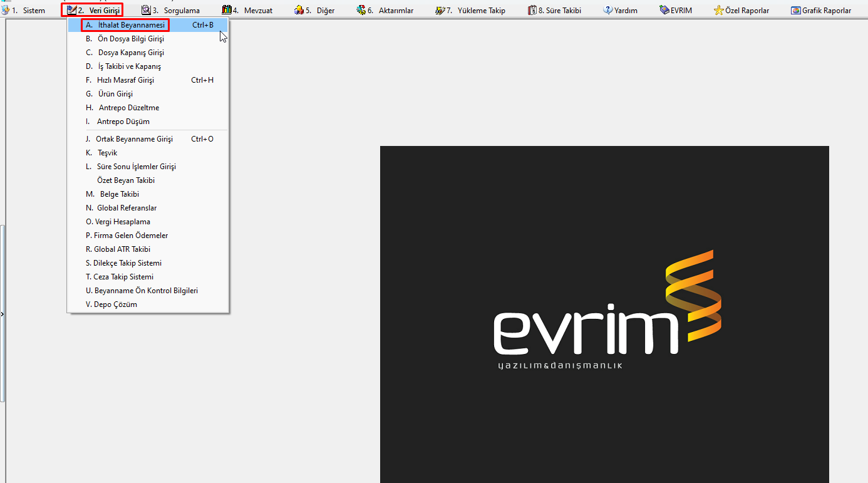Select Firma Gelen Ödemeler
Image resolution: width=868 pixels, height=483 pixels.
pos(148,236)
